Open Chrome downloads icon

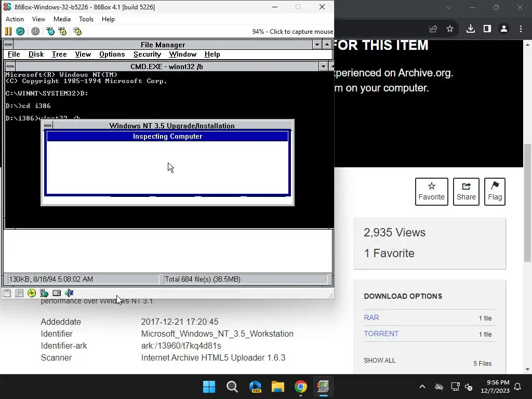point(471,29)
